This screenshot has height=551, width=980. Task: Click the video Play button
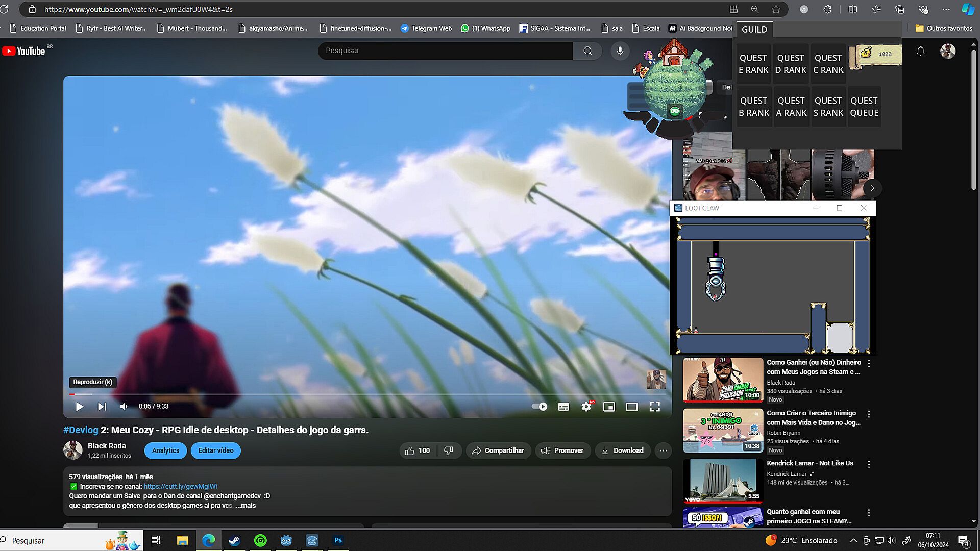80,407
